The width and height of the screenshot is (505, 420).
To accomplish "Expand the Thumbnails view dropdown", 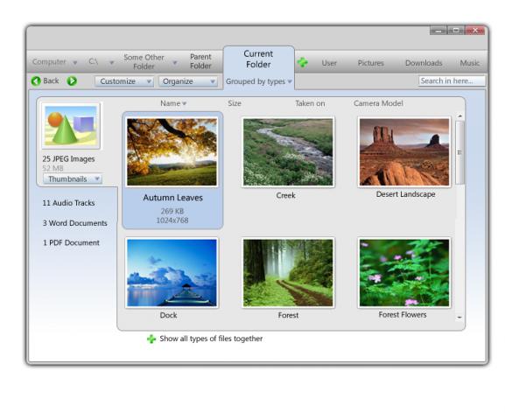I will point(73,178).
